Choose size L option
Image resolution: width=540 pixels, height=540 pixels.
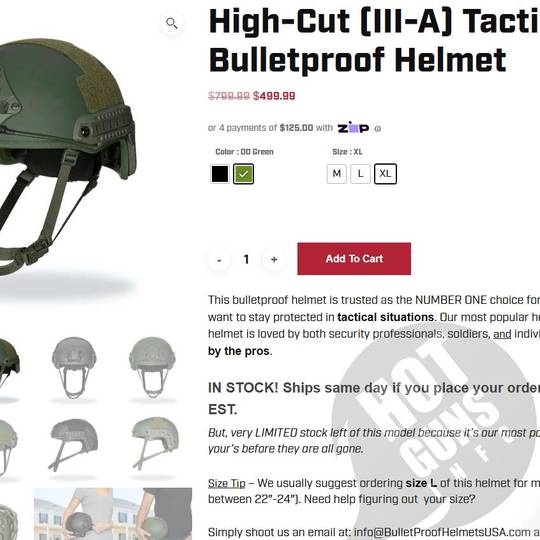pyautogui.click(x=360, y=174)
